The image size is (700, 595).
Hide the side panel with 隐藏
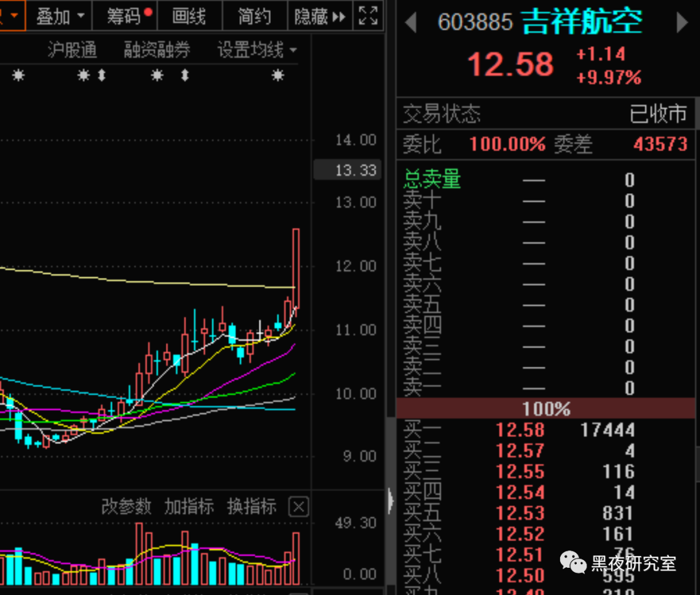pos(320,16)
